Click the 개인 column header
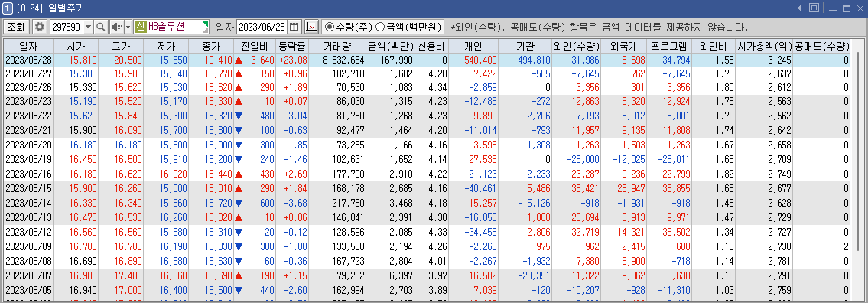The height and width of the screenshot is (303, 868). point(474,46)
